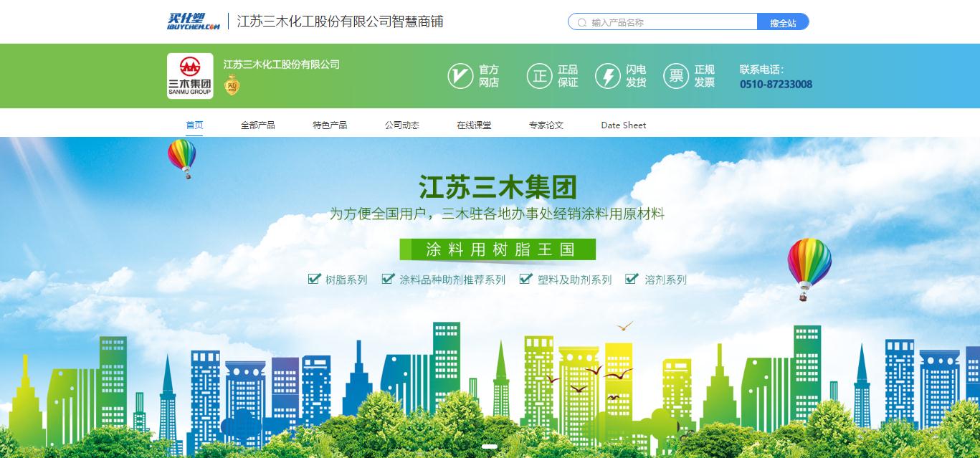Click the 正品保证 circle icon

coord(539,76)
